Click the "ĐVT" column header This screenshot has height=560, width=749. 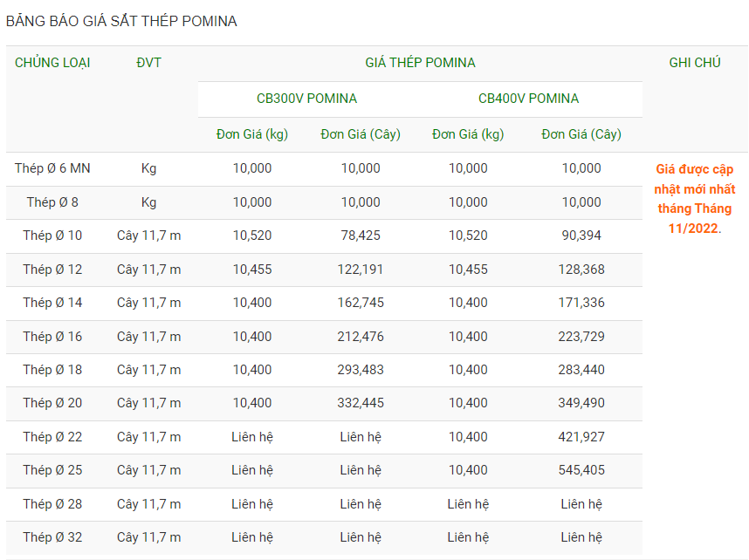(x=148, y=63)
